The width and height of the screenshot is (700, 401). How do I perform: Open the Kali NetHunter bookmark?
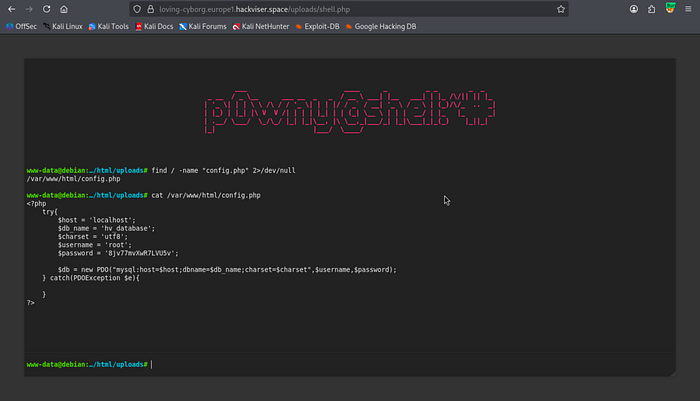tap(261, 26)
